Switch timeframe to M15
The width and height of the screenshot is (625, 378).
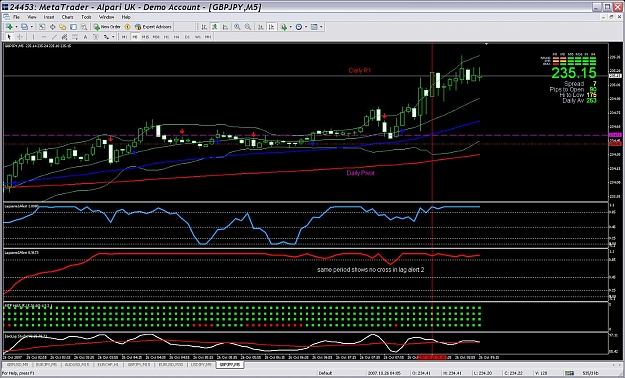point(145,37)
